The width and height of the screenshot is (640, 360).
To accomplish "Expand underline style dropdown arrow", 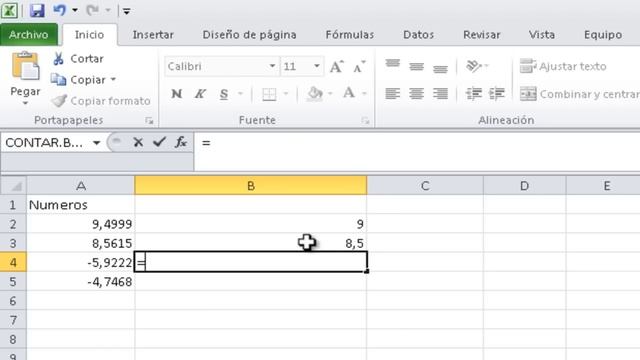I will tap(240, 94).
